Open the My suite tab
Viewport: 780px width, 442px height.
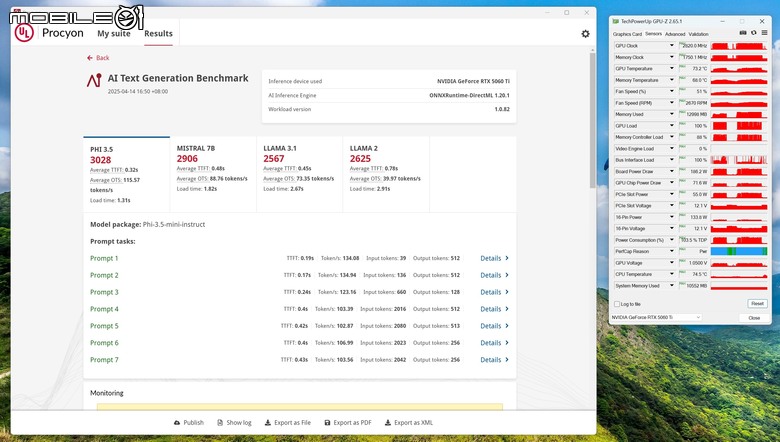(x=114, y=34)
